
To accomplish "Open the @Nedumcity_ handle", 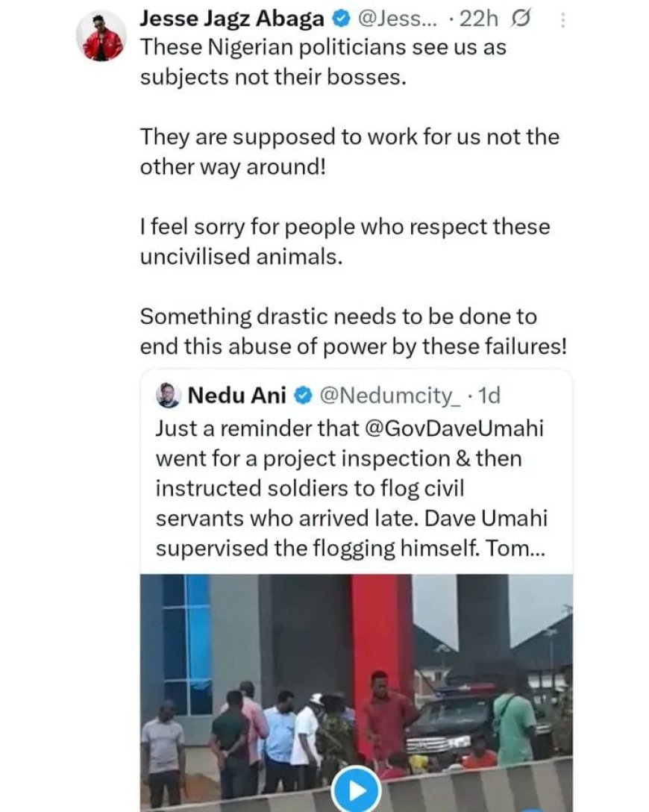I will [x=389, y=396].
